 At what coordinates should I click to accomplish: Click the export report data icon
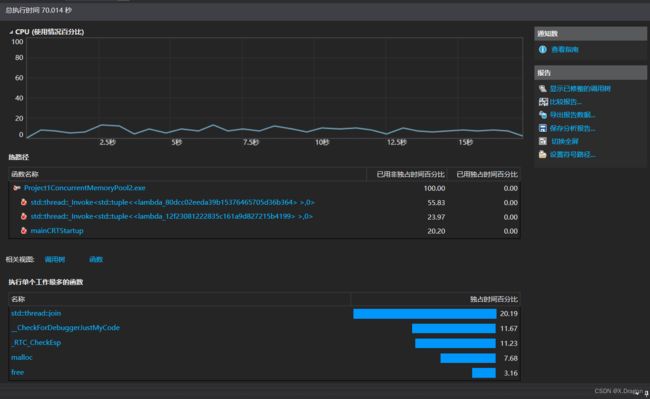(x=543, y=115)
